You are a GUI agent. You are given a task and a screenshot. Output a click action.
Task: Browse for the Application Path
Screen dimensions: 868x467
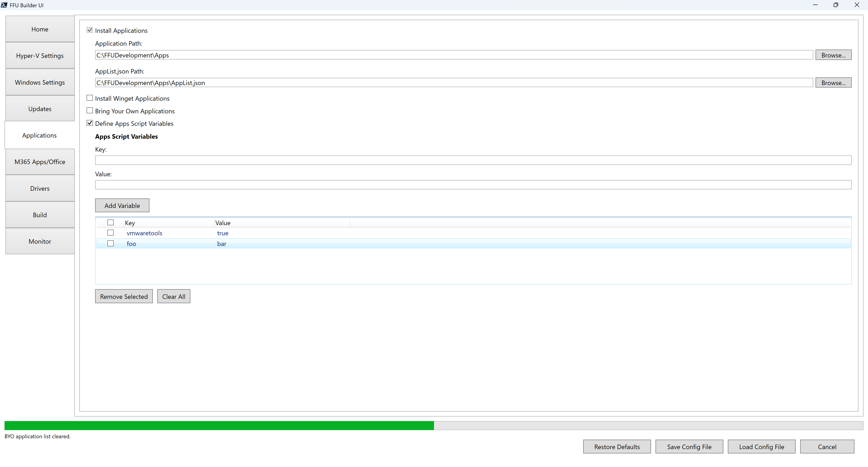coord(833,55)
